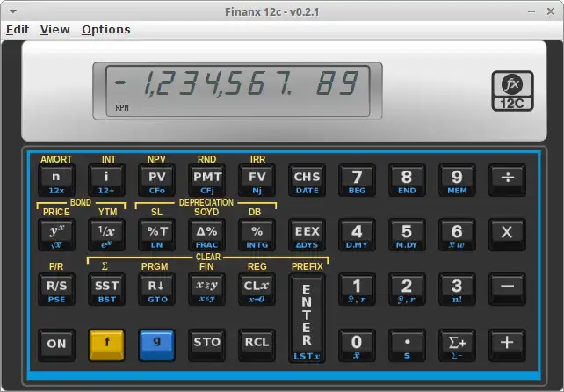Click the CLx clear key

tap(257, 289)
